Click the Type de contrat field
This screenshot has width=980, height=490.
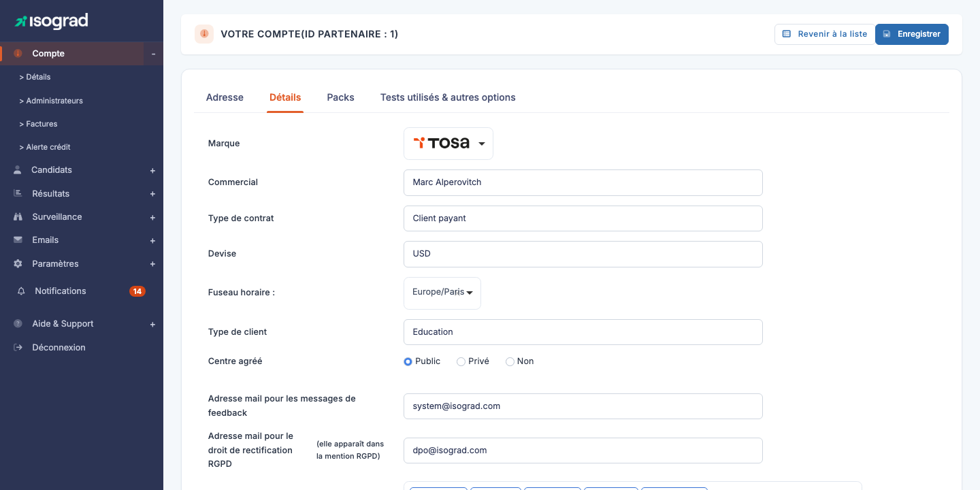pos(583,218)
